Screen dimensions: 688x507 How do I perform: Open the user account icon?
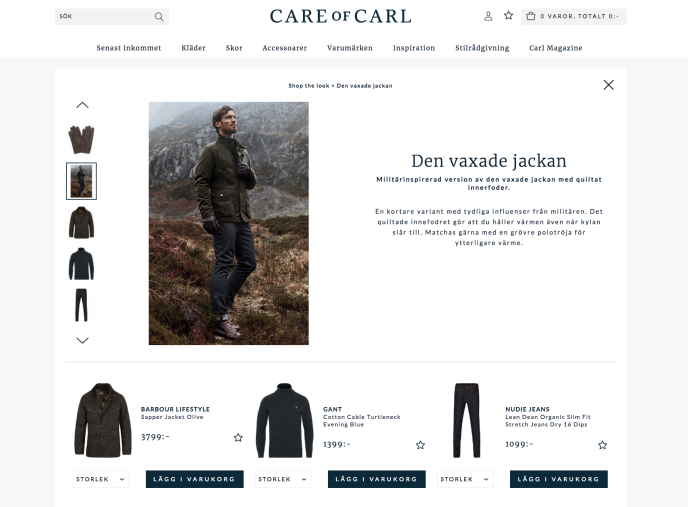(488, 16)
